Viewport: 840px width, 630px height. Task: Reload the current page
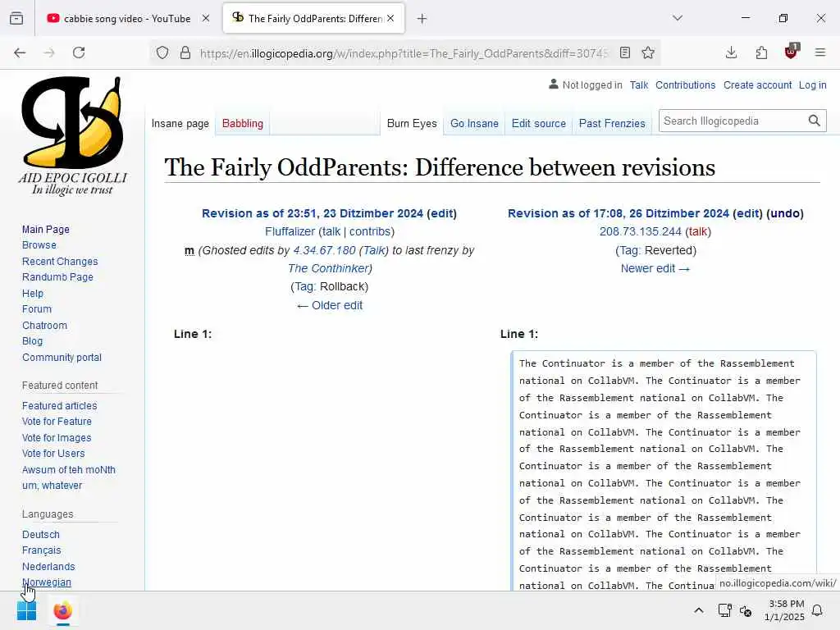79,52
